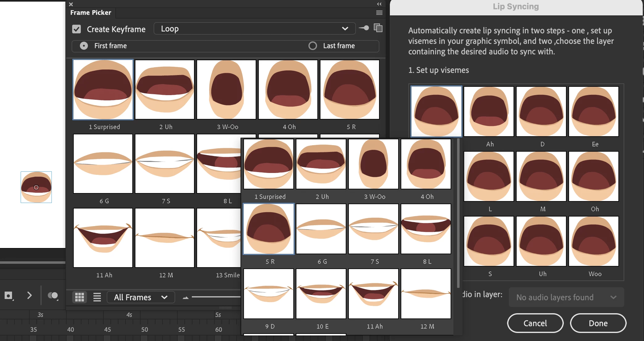Image resolution: width=644 pixels, height=341 pixels.
Task: Collapse the Frame Picker panel with double-arrow
Action: [379, 4]
